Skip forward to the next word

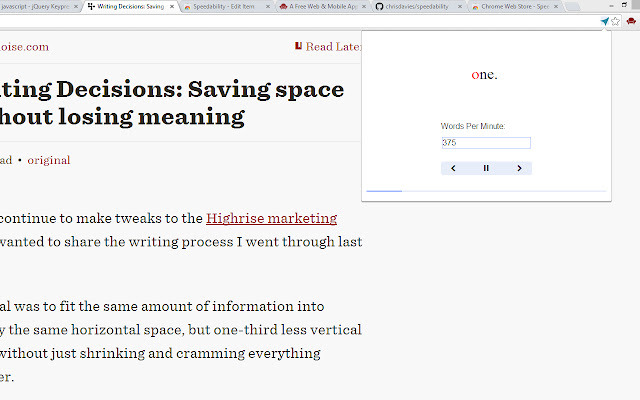519,168
